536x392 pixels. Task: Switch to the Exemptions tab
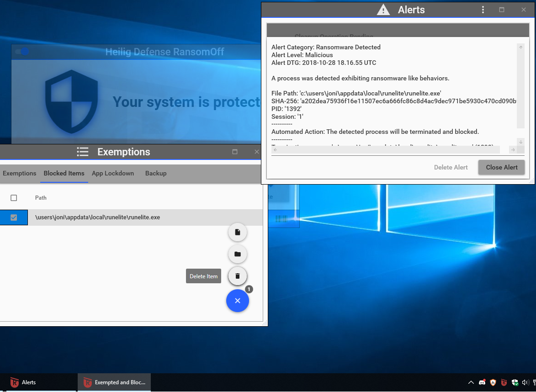click(x=20, y=173)
